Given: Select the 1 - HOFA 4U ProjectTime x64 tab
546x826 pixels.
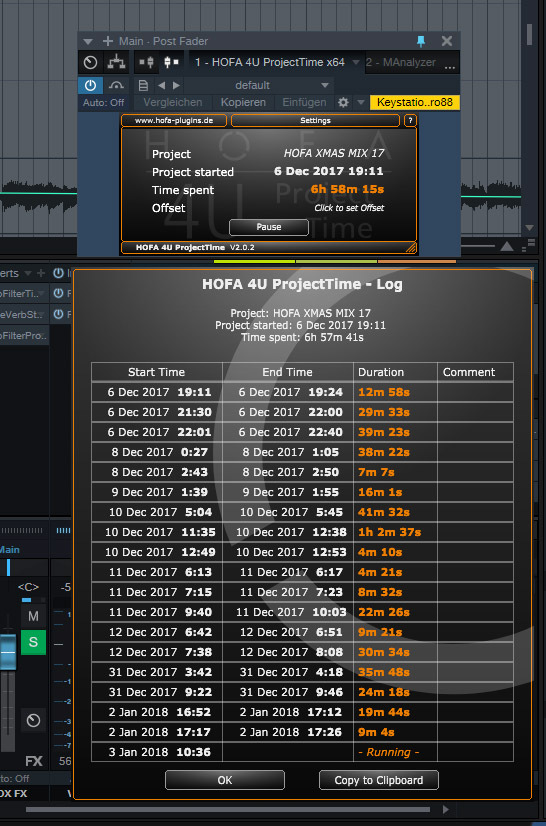Looking at the screenshot, I should coord(270,62).
